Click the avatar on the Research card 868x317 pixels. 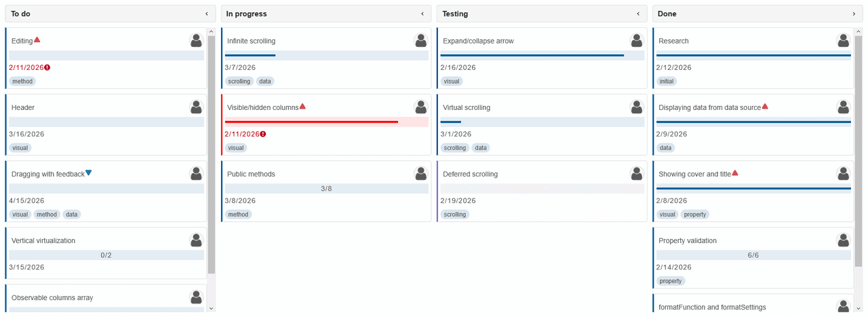click(843, 41)
